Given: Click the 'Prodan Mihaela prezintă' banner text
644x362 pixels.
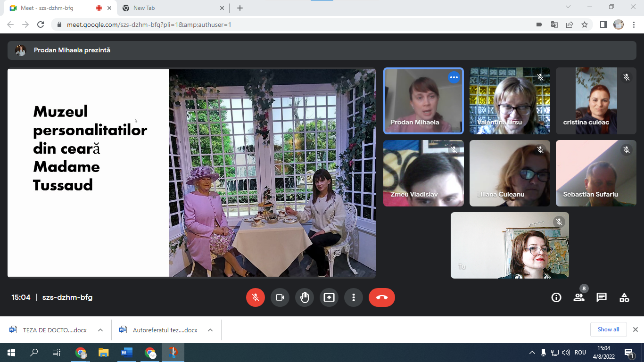Looking at the screenshot, I should 72,50.
